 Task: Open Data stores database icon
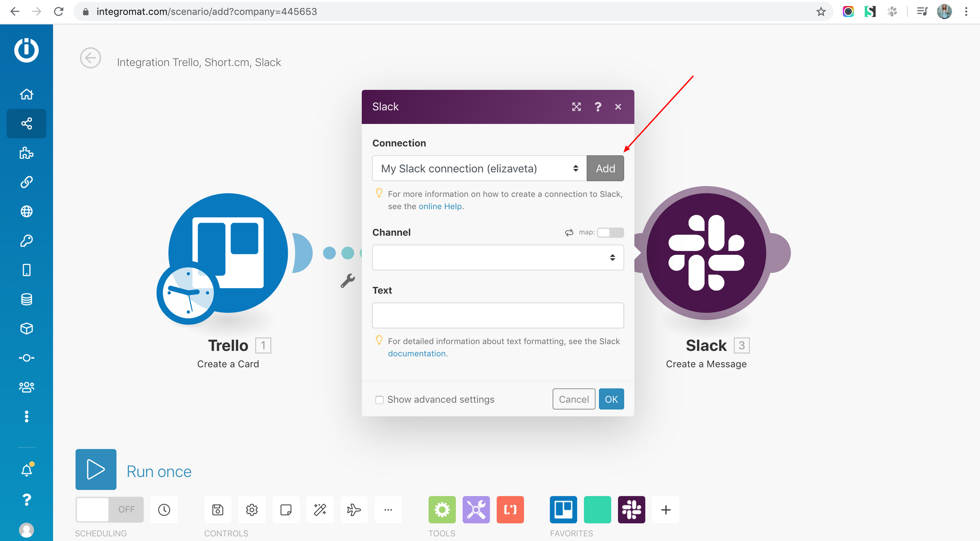tap(26, 299)
